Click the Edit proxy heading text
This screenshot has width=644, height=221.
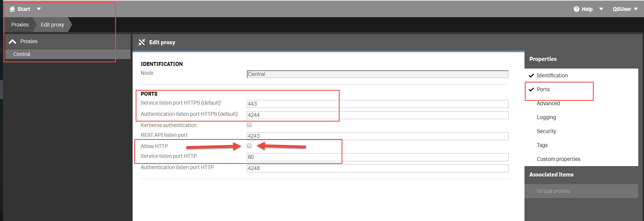point(162,42)
